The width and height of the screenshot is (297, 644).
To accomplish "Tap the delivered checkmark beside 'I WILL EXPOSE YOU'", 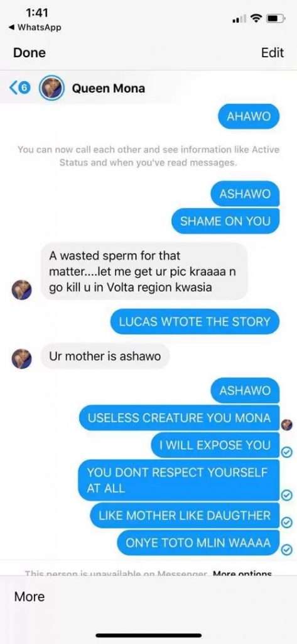I will pos(288,452).
